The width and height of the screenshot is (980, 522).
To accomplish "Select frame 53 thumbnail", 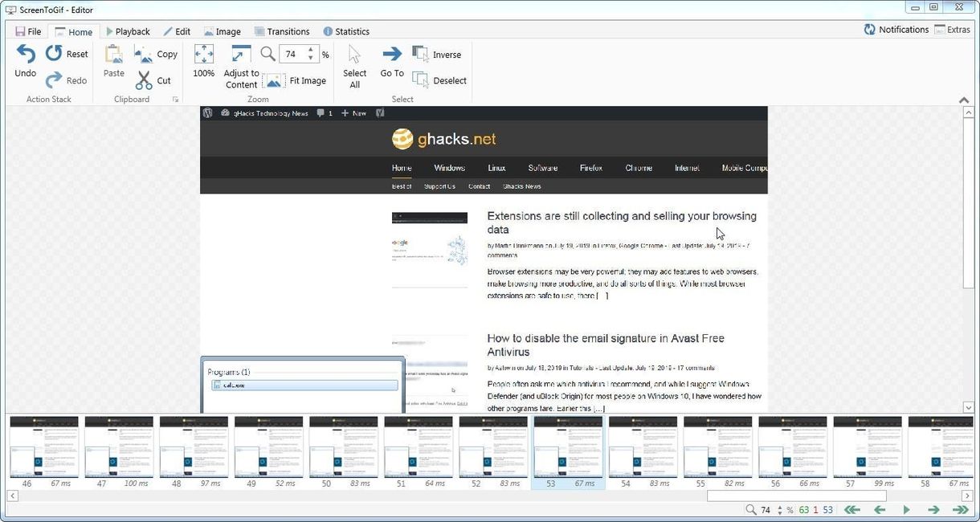I will click(568, 452).
